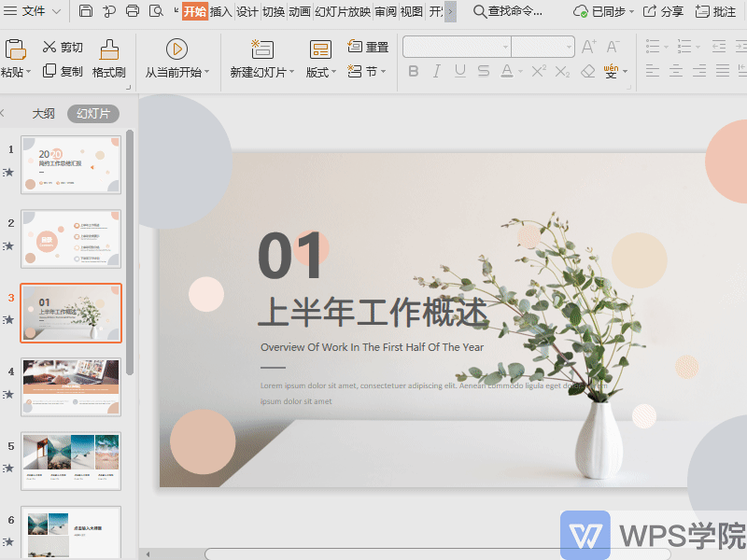Image resolution: width=747 pixels, height=560 pixels.
Task: Toggle underline formatting
Action: (x=461, y=72)
